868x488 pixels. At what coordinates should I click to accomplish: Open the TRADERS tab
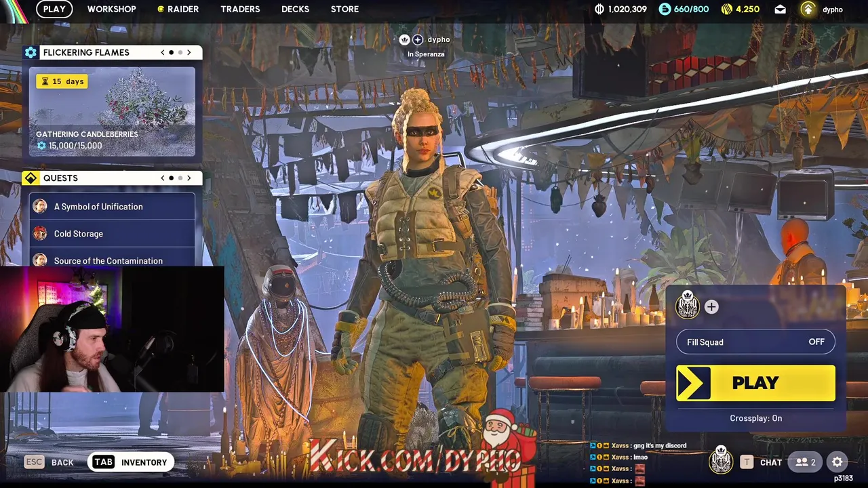coord(240,9)
